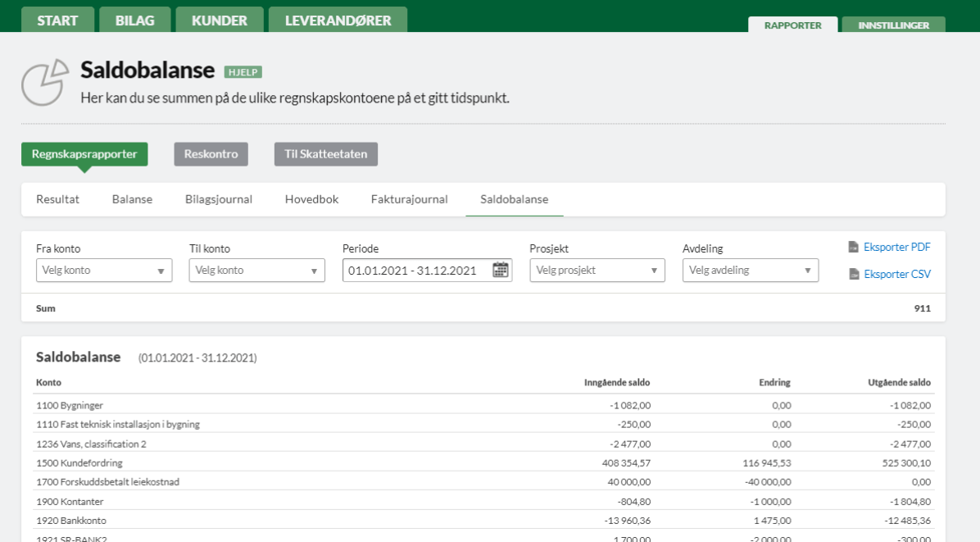
Task: Click the -40 000,00 change value
Action: pos(768,482)
